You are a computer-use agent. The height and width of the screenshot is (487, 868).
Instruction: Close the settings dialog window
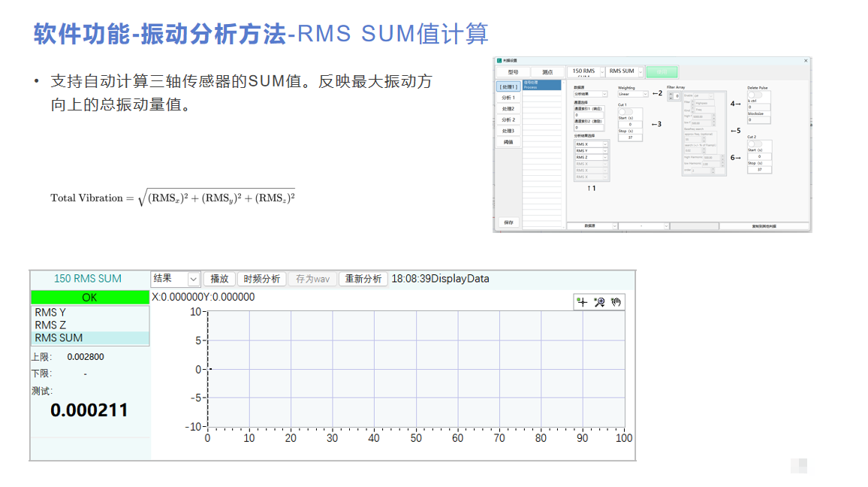(x=806, y=60)
